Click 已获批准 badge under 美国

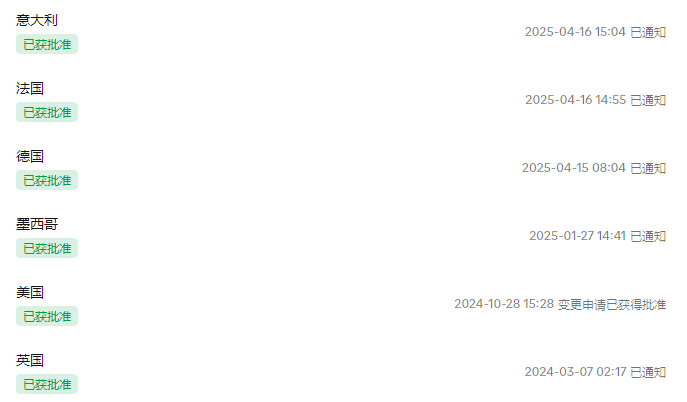(47, 316)
